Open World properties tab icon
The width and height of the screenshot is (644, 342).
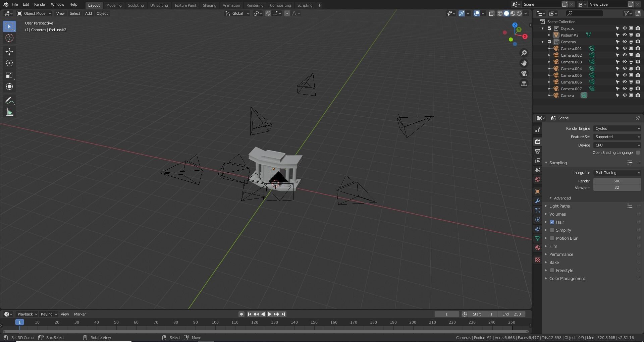538,179
